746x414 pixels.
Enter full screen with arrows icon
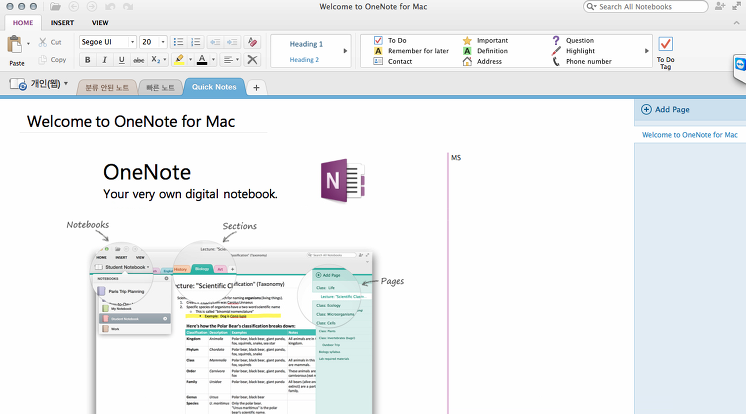coord(737,6)
